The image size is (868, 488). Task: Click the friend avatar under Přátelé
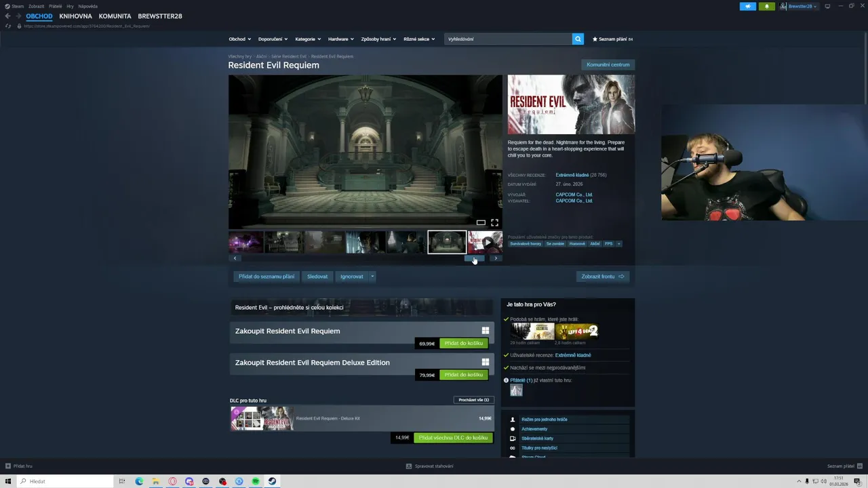(x=516, y=390)
